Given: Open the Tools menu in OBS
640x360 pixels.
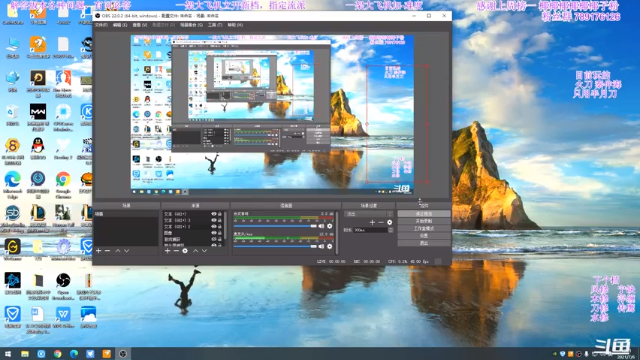Looking at the screenshot, I should click(215, 25).
